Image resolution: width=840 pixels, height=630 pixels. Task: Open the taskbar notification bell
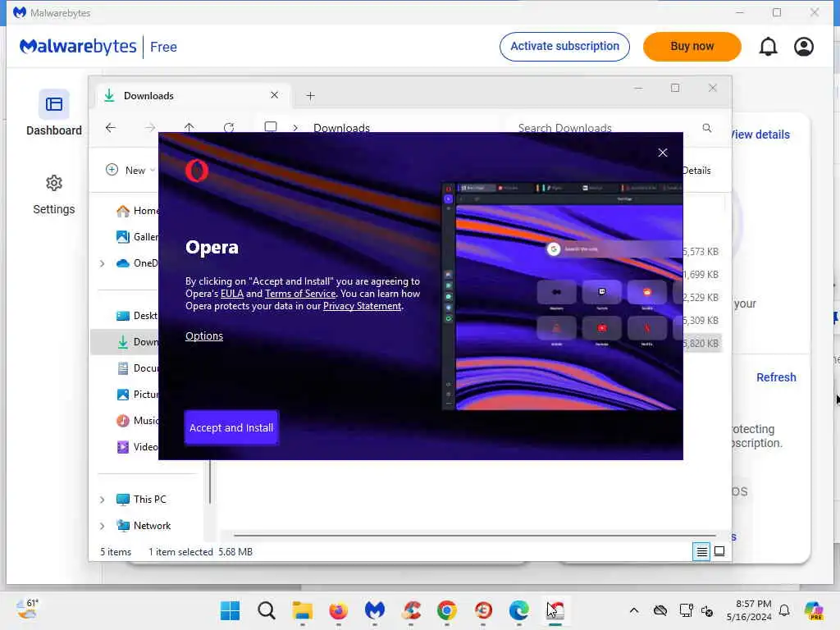coord(784,610)
